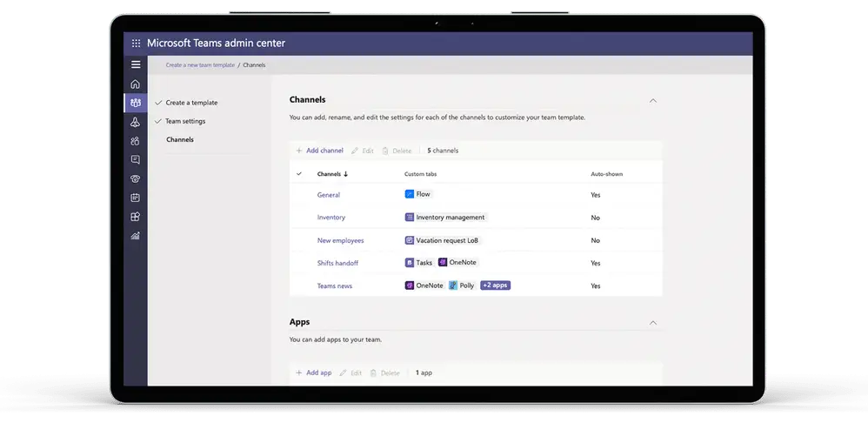This screenshot has width=868, height=423.
Task: Open Create a new team template breadcrumb
Action: tap(200, 65)
